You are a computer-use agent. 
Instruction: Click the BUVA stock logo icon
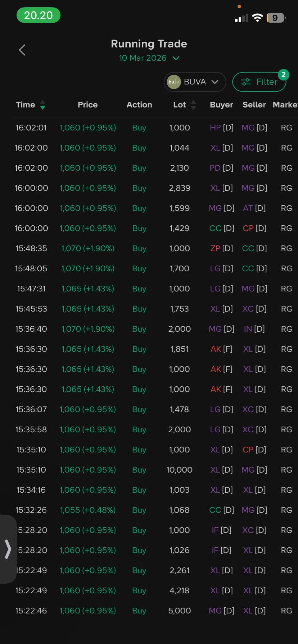click(174, 82)
